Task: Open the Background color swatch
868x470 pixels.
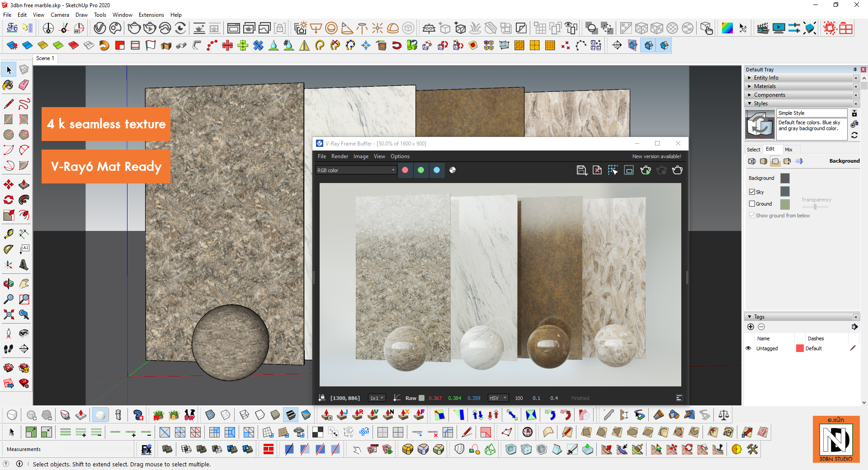Action: [785, 179]
